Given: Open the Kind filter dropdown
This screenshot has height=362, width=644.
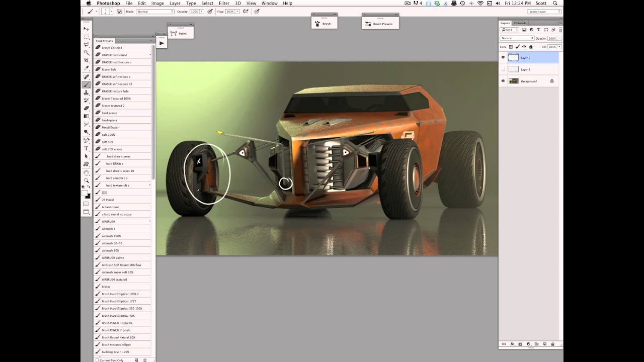Looking at the screenshot, I should click(x=509, y=30).
